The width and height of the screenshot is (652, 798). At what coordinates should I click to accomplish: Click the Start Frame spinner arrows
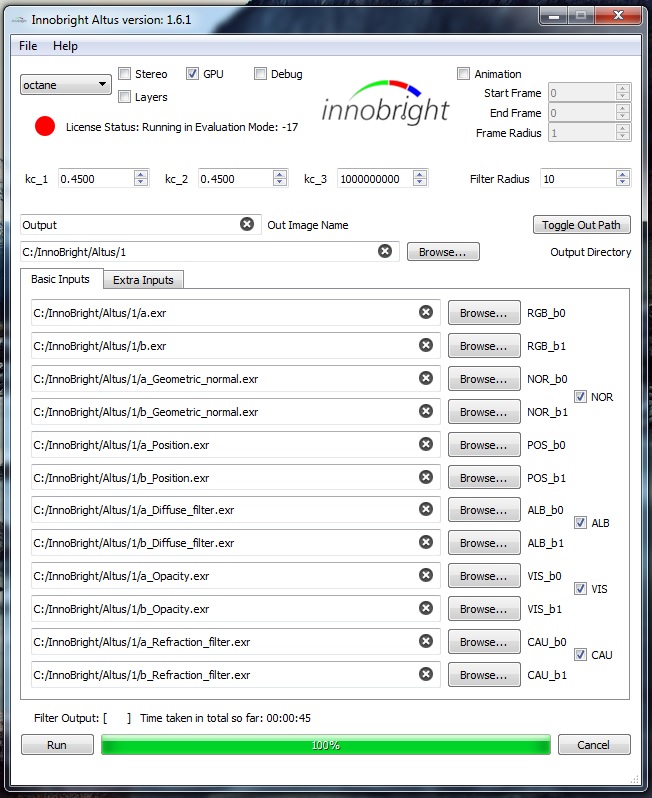coord(622,92)
